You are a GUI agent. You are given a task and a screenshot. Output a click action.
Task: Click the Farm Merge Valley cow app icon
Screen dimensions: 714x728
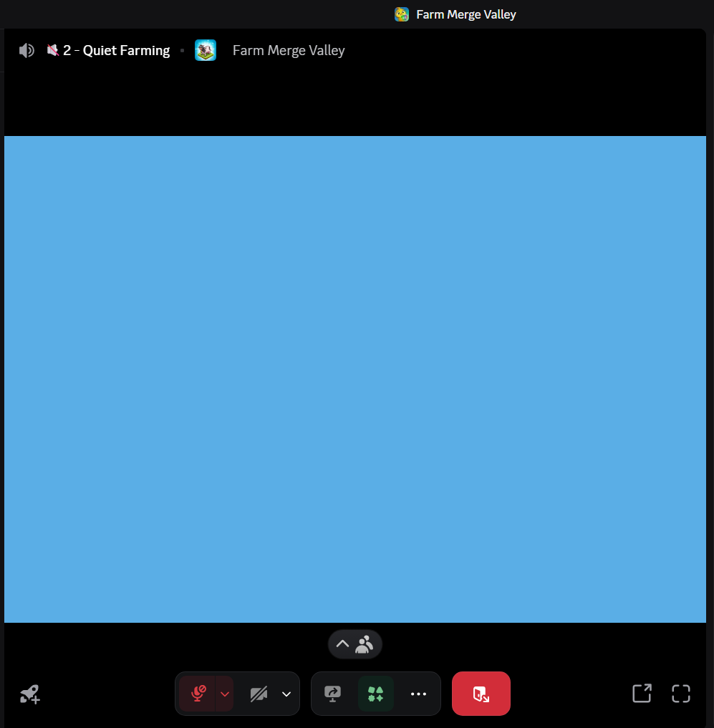206,51
